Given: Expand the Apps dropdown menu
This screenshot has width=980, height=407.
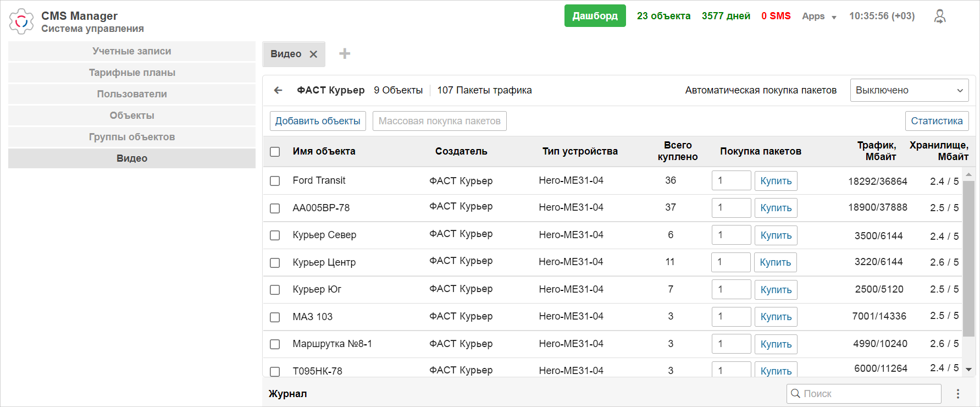Looking at the screenshot, I should (x=819, y=16).
